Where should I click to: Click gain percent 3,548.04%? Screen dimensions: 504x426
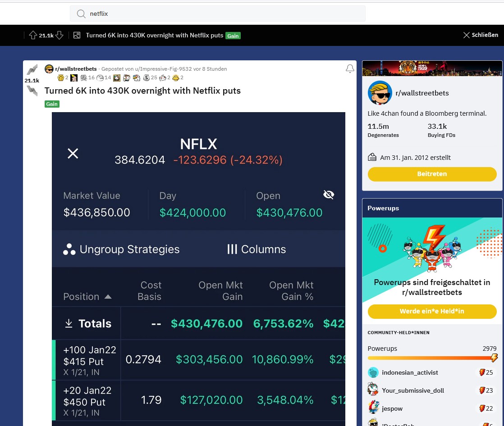pyautogui.click(x=285, y=400)
